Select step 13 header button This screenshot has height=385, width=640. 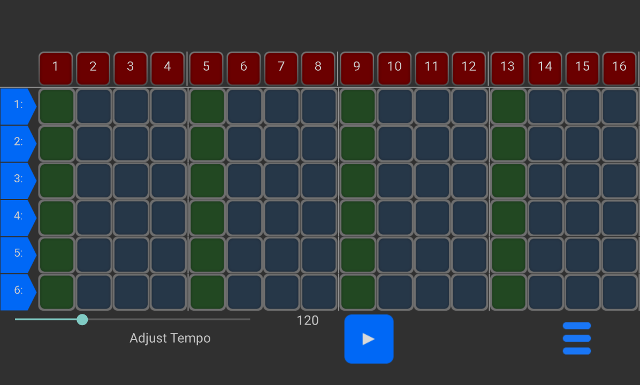[508, 68]
